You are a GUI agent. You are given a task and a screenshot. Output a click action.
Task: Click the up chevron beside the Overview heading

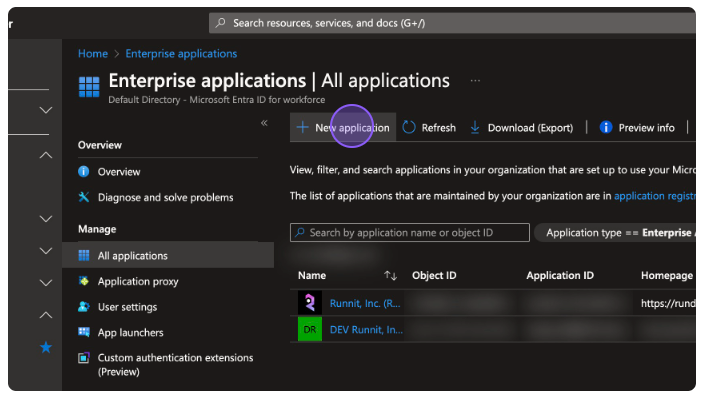46,155
